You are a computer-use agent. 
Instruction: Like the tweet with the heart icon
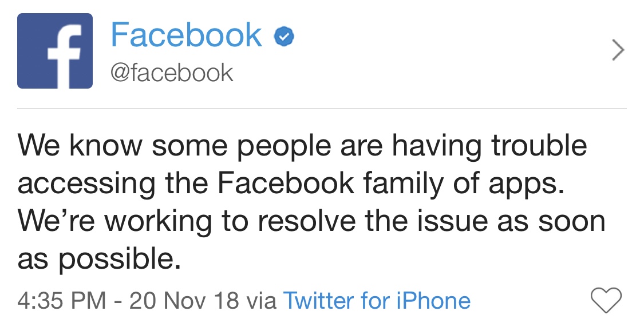click(x=606, y=300)
